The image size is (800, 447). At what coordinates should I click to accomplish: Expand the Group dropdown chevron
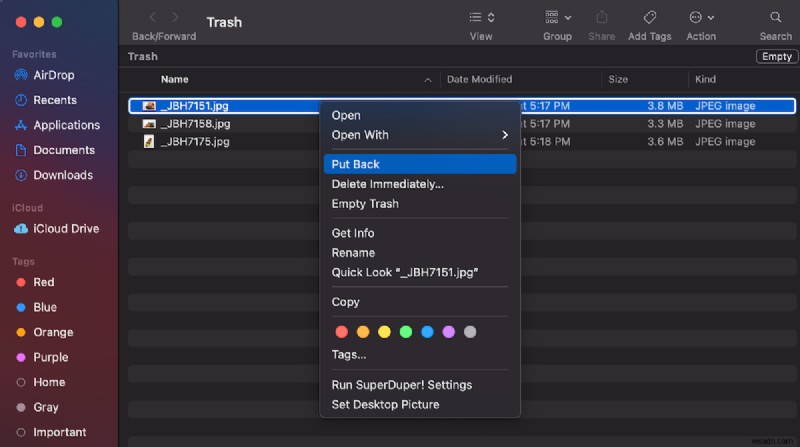tap(568, 18)
